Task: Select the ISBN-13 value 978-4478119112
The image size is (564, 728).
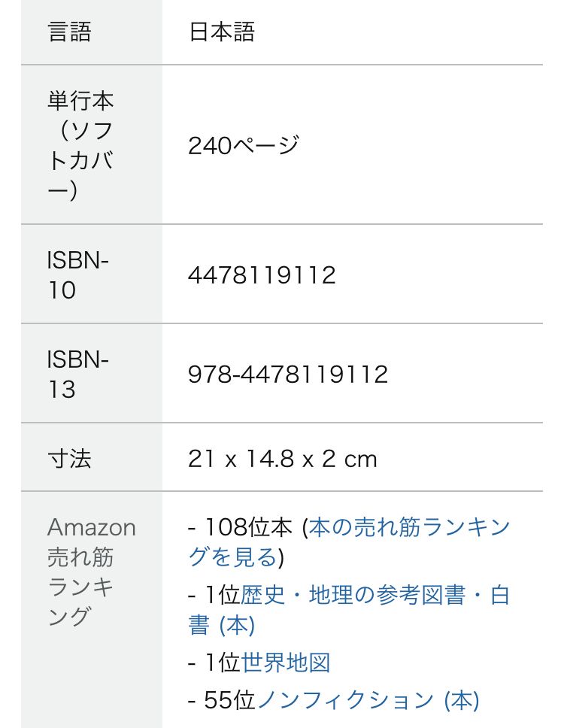Action: pos(288,375)
